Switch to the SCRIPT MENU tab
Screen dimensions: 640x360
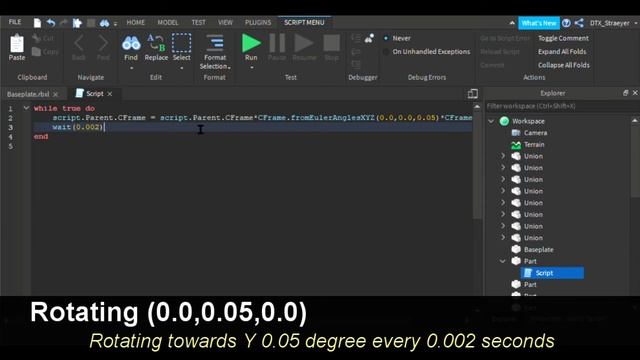(304, 22)
